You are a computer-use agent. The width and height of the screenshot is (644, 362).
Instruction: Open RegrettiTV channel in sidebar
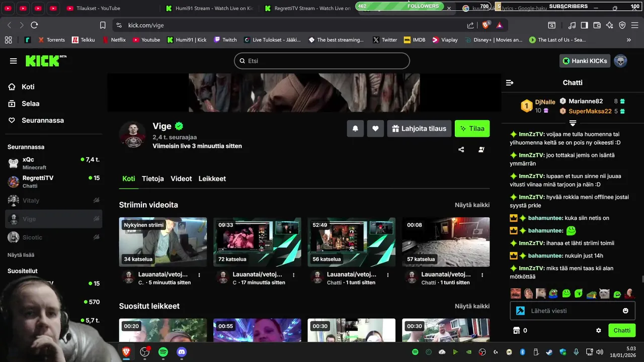(54, 182)
